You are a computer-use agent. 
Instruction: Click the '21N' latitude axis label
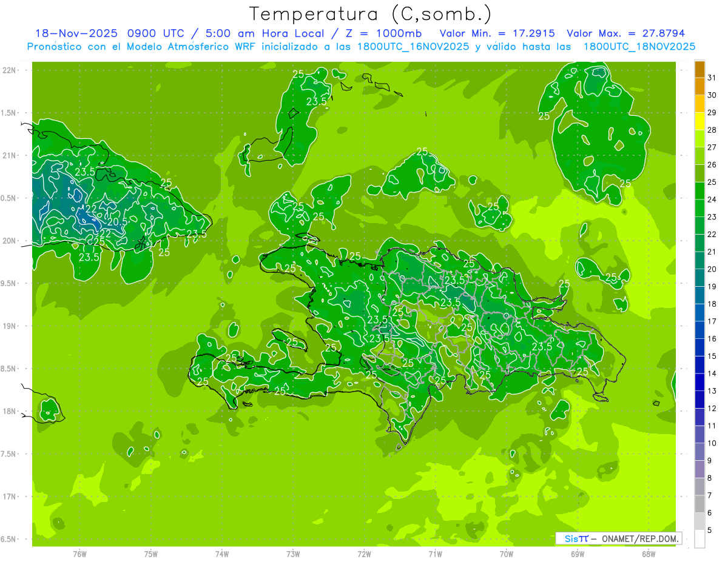pos(10,156)
